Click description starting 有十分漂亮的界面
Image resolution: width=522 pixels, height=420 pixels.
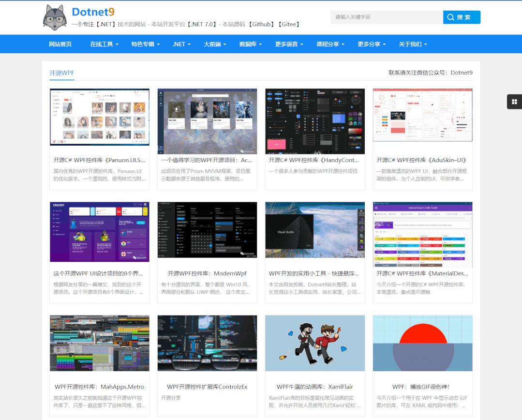pos(206,288)
